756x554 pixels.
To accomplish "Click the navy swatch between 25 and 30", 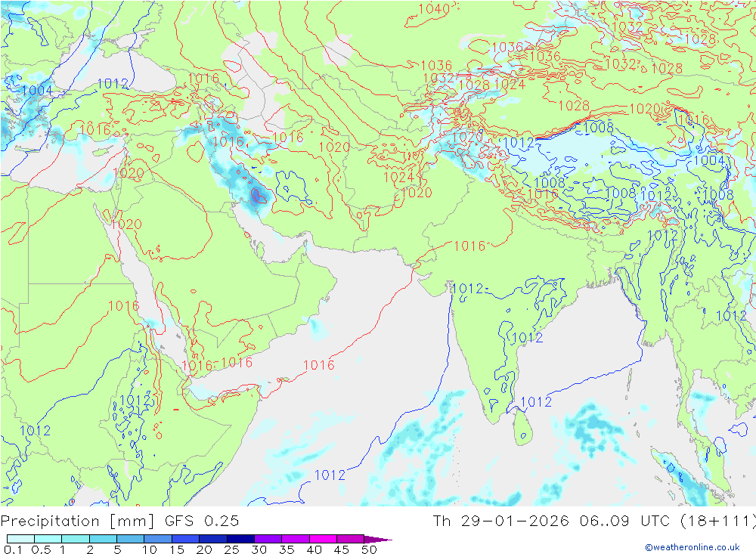I will point(240,539).
